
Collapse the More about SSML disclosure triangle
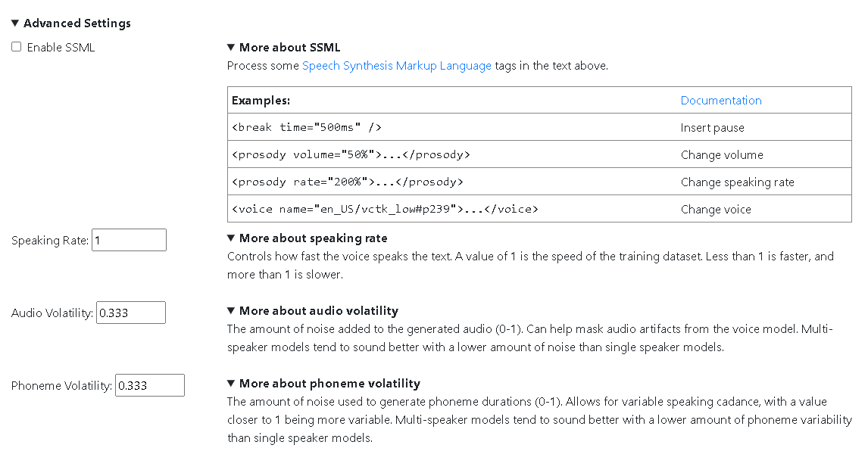click(x=231, y=47)
